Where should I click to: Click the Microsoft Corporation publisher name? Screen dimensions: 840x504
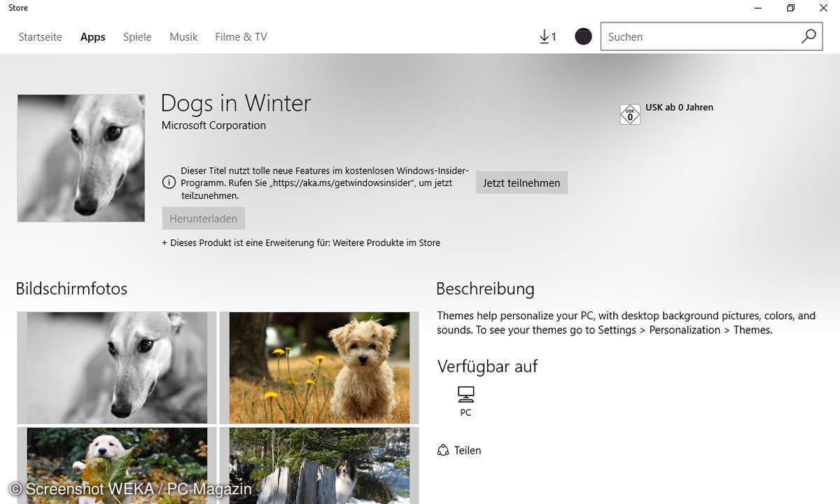pyautogui.click(x=213, y=125)
